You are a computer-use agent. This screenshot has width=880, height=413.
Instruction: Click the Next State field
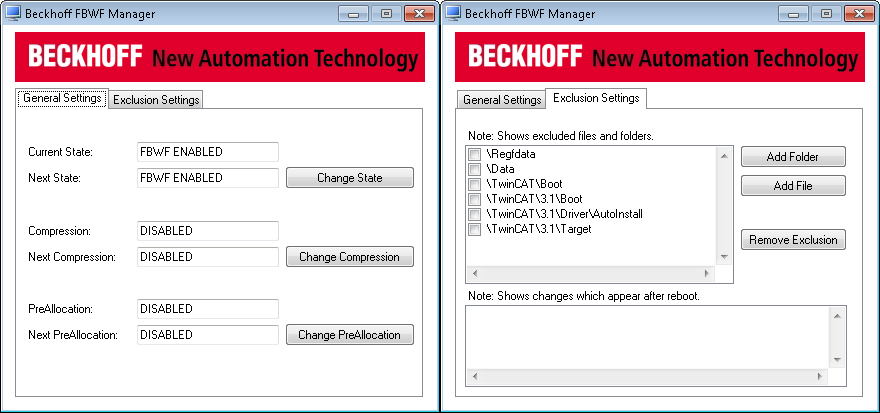pyautogui.click(x=208, y=178)
